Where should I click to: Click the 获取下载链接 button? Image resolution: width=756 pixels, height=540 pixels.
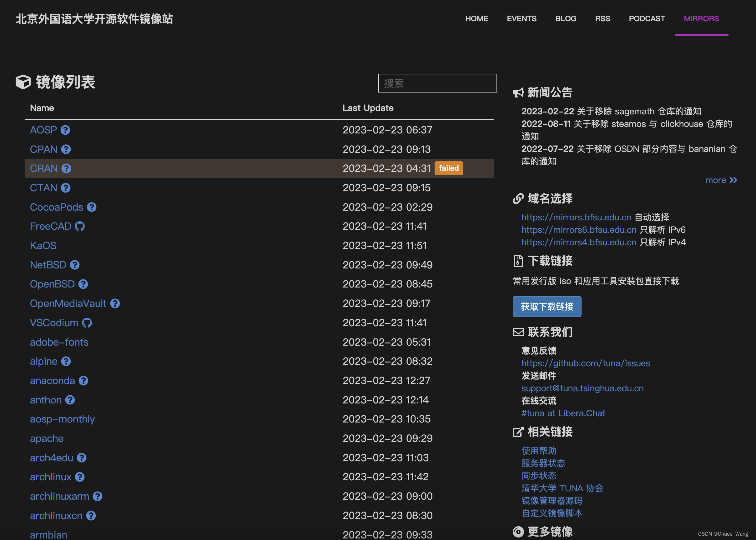pyautogui.click(x=547, y=306)
